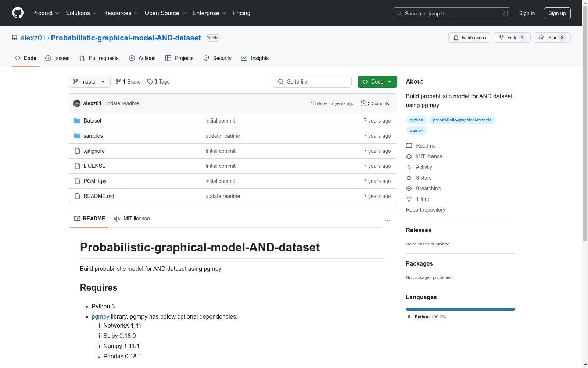Image resolution: width=588 pixels, height=368 pixels.
Task: Open the samples folder icon
Action: click(x=77, y=136)
